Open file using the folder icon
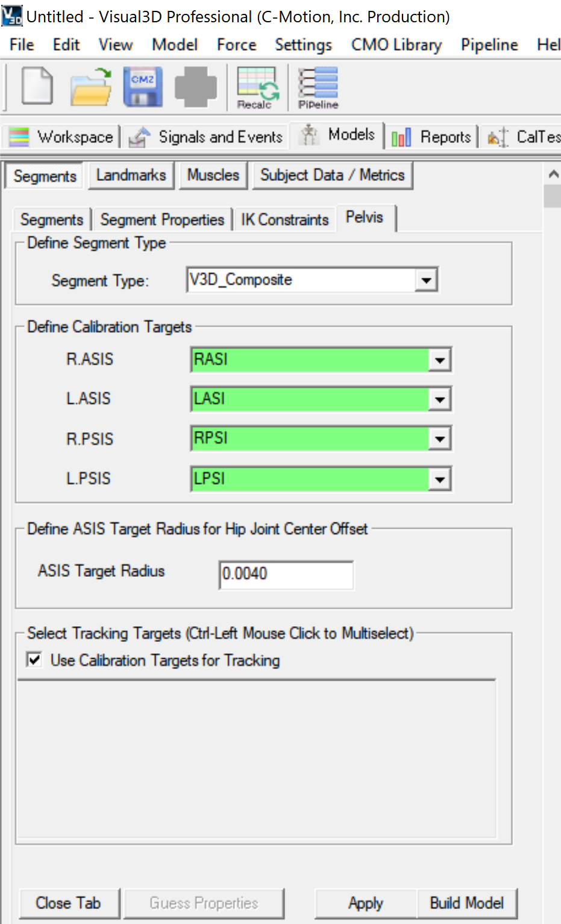Image resolution: width=561 pixels, height=924 pixels. [x=91, y=87]
